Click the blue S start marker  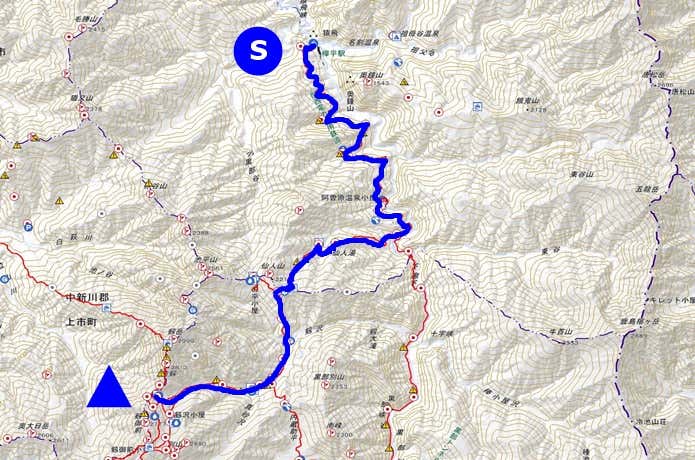tap(258, 51)
